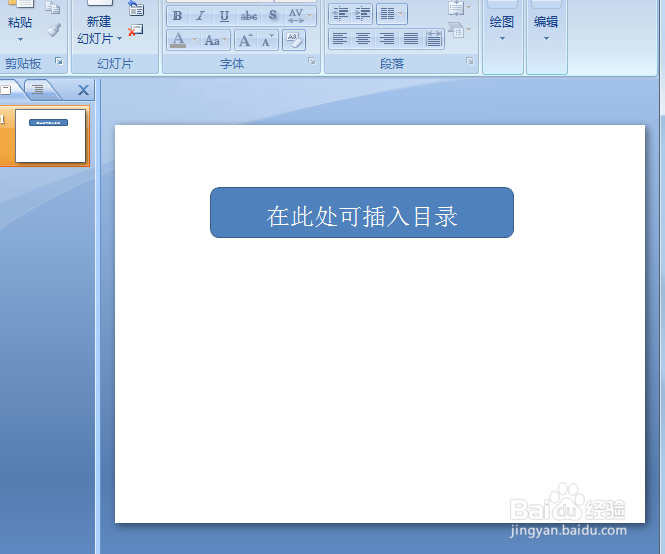Image resolution: width=665 pixels, height=554 pixels.
Task: Click the 新建幻灯片 button
Action: 99,25
